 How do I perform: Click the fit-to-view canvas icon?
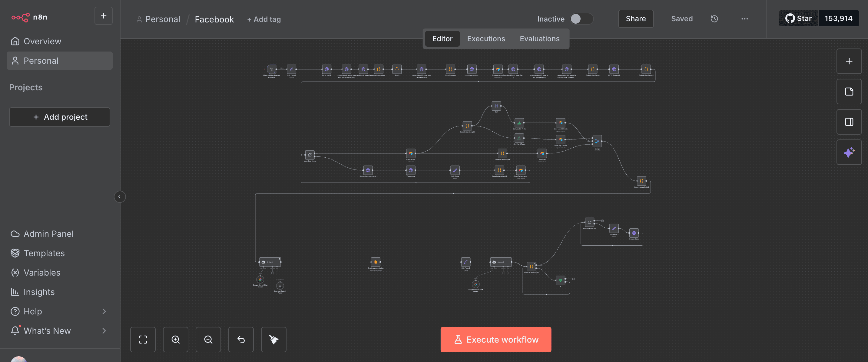tap(143, 339)
